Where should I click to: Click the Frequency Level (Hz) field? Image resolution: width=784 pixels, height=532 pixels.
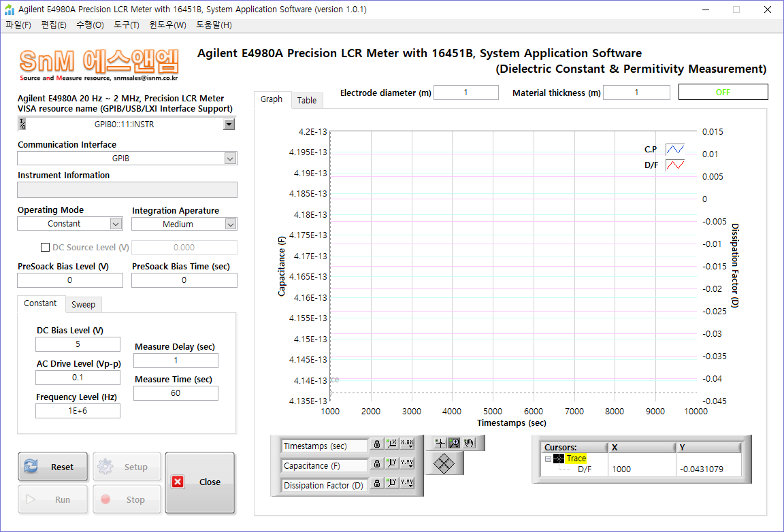78,411
